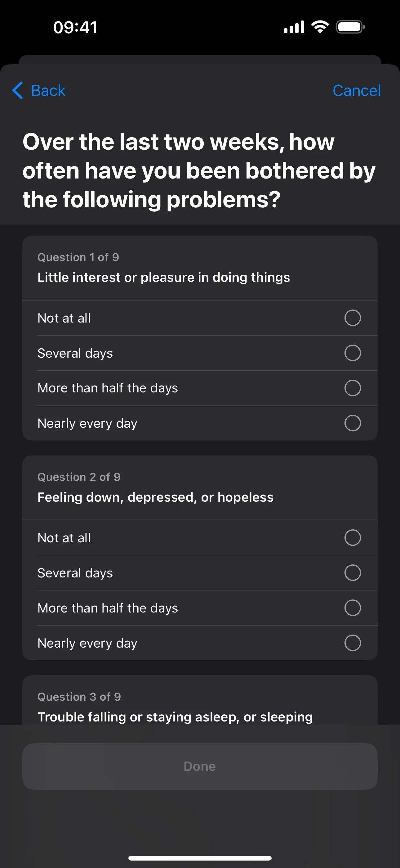400x868 pixels.
Task: Tap the Question 1 of 9 heading
Action: [x=78, y=257]
